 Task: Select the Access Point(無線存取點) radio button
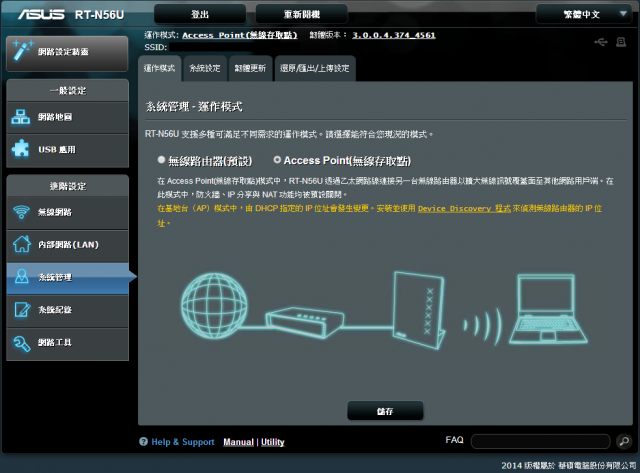point(277,160)
